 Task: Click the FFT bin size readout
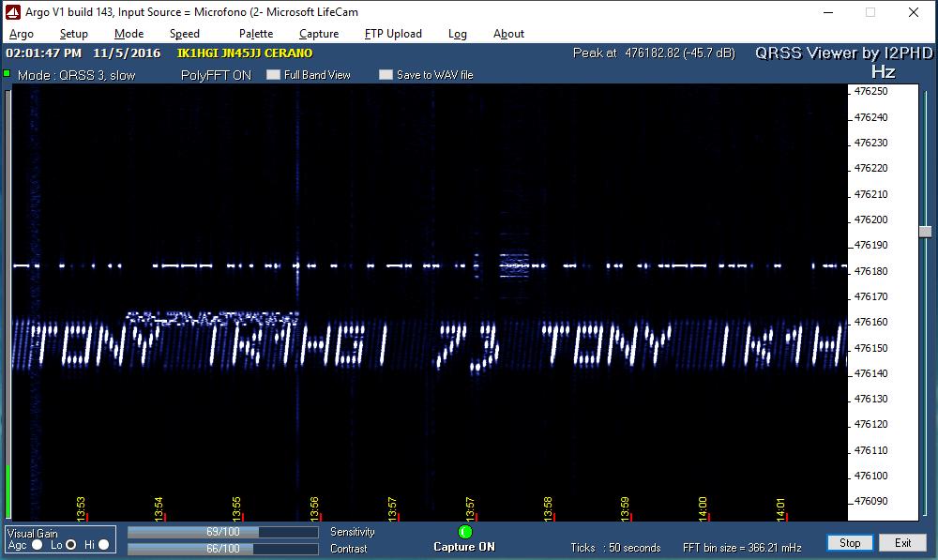point(742,548)
